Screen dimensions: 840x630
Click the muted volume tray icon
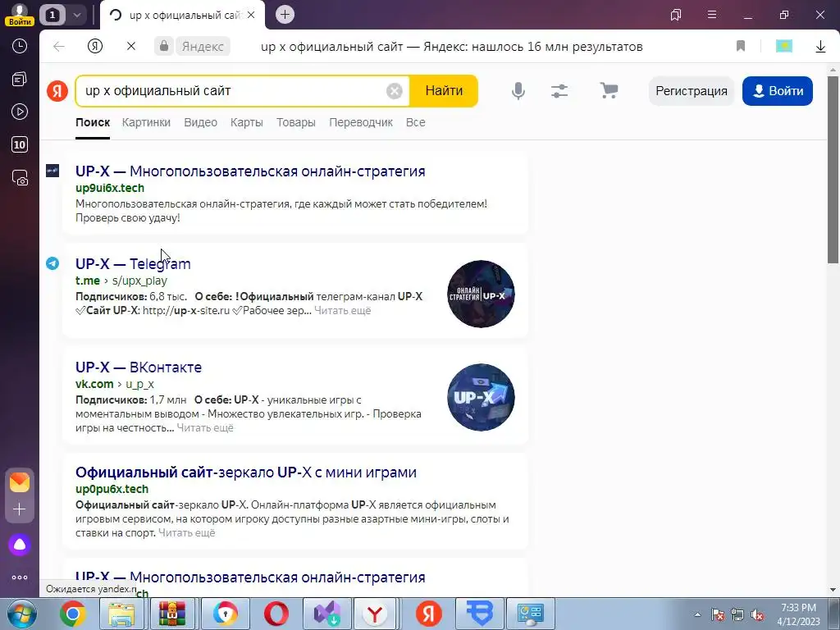pyautogui.click(x=757, y=615)
